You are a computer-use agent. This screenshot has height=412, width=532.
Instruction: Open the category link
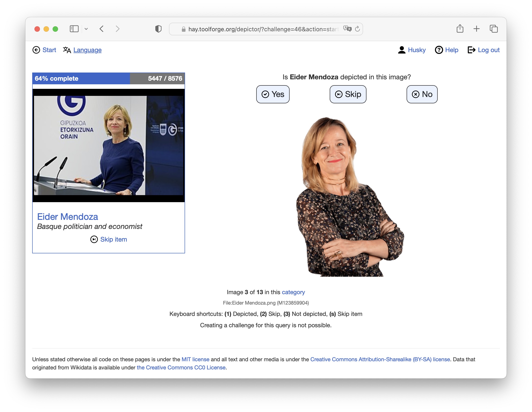point(293,292)
